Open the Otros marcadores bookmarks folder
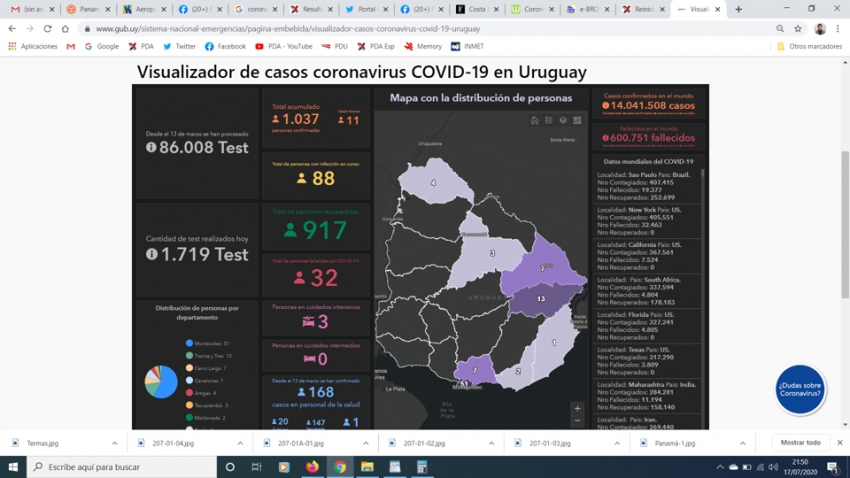Image resolution: width=850 pixels, height=478 pixels. (x=809, y=47)
